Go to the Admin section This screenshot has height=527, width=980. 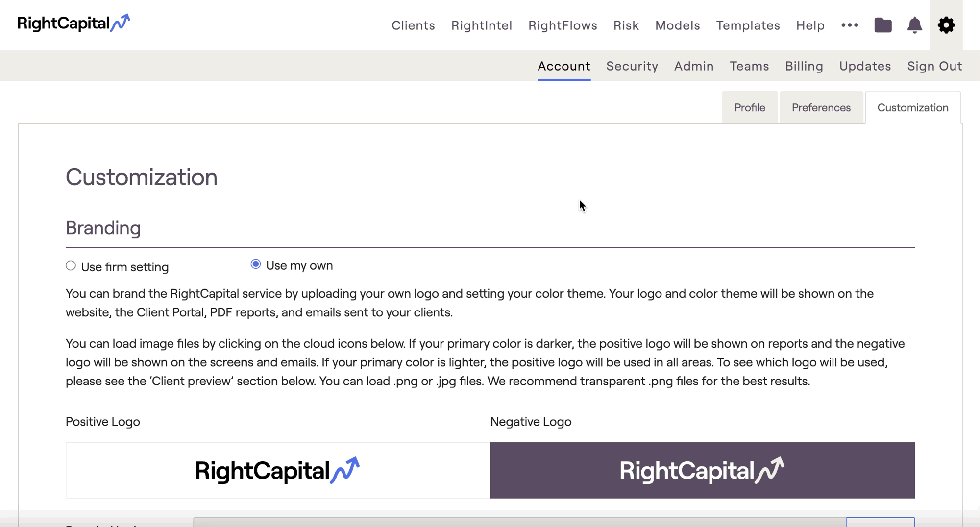click(x=693, y=66)
